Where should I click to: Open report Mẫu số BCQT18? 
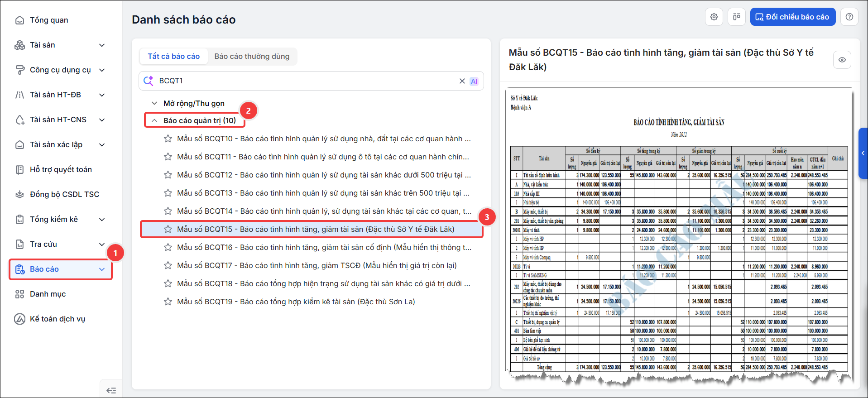click(x=324, y=283)
